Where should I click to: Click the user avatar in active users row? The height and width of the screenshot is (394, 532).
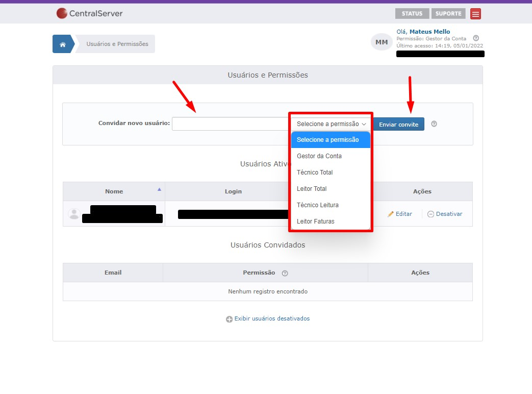point(74,214)
